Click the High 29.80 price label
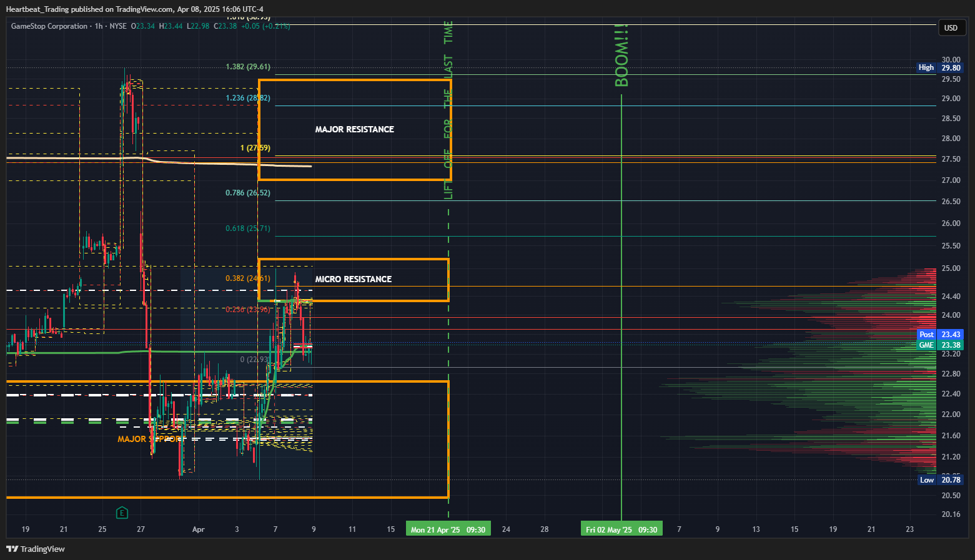Image resolution: width=975 pixels, height=560 pixels. [940, 67]
